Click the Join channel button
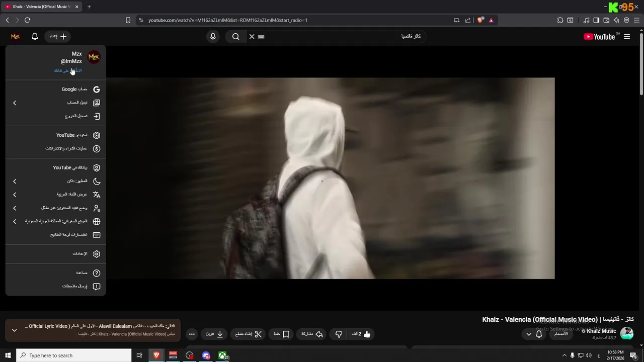644x362 pixels. coord(561,334)
